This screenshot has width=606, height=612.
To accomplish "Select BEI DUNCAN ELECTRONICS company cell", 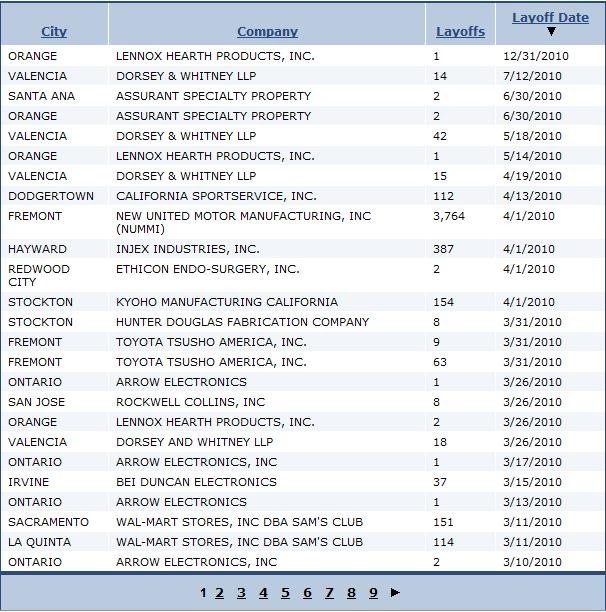I will pyautogui.click(x=196, y=482).
